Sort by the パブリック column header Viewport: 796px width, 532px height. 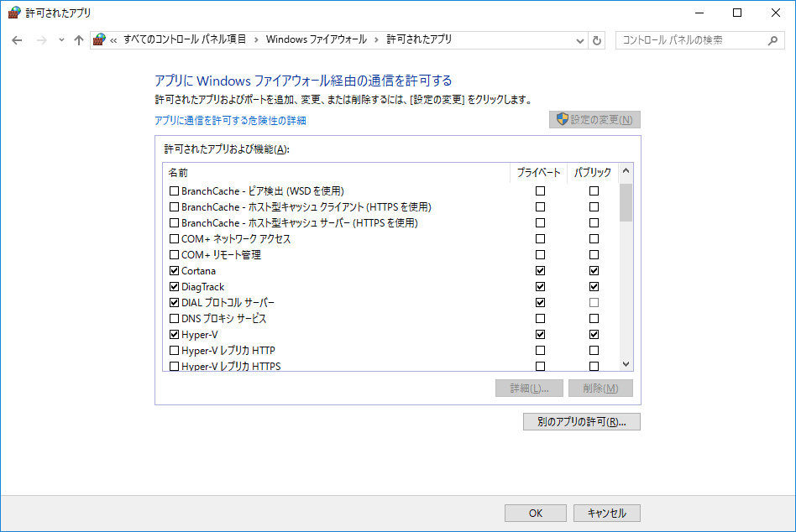pyautogui.click(x=593, y=172)
